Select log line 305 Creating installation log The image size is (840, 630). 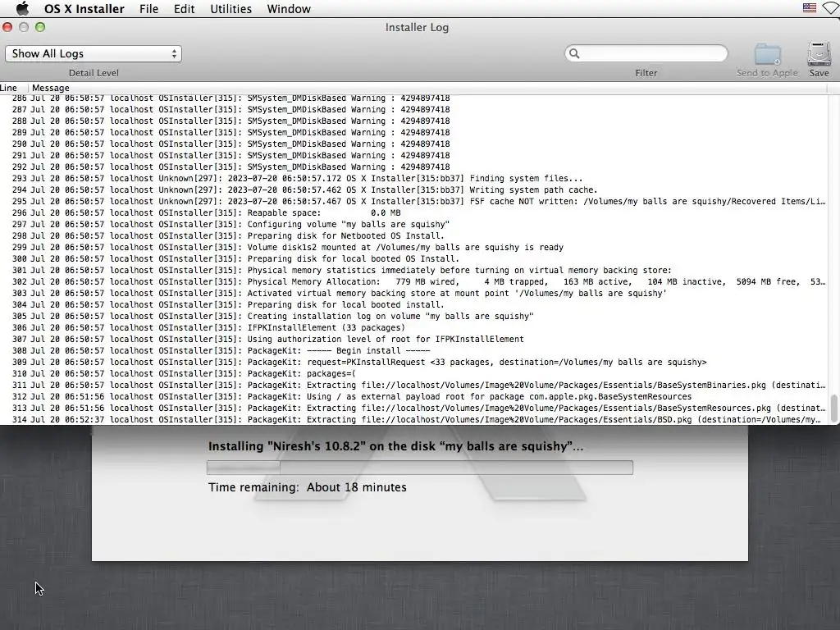[x=415, y=316]
